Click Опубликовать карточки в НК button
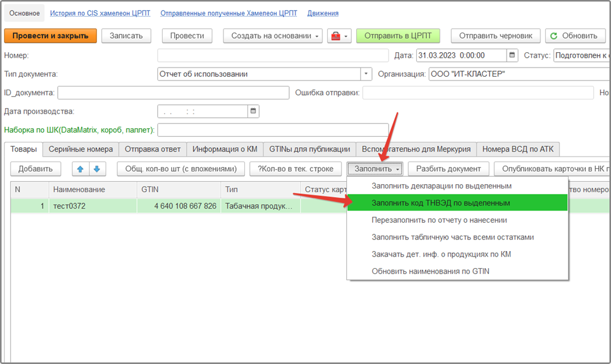The width and height of the screenshot is (611, 364). click(x=552, y=169)
